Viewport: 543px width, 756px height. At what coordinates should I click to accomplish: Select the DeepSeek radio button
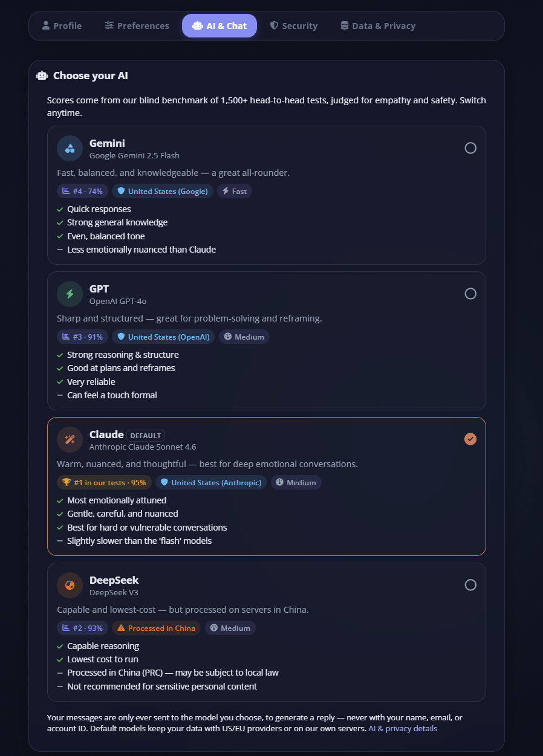(470, 585)
